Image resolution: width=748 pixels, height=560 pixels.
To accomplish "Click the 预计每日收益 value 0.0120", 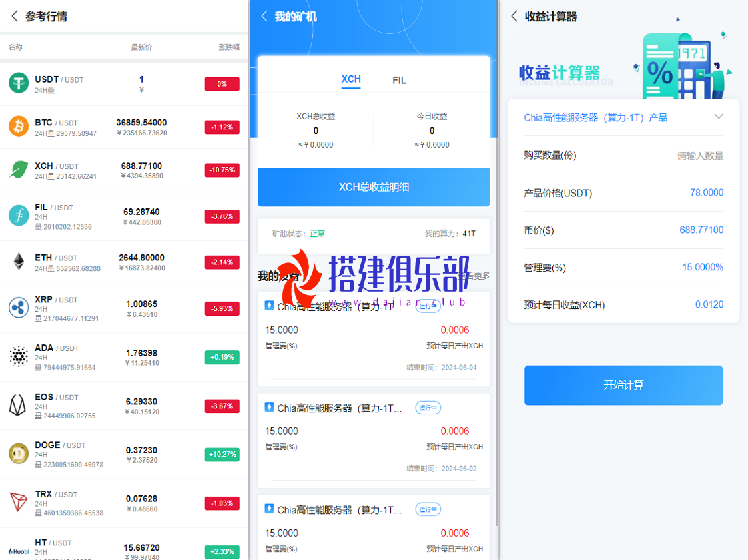I will (x=709, y=304).
